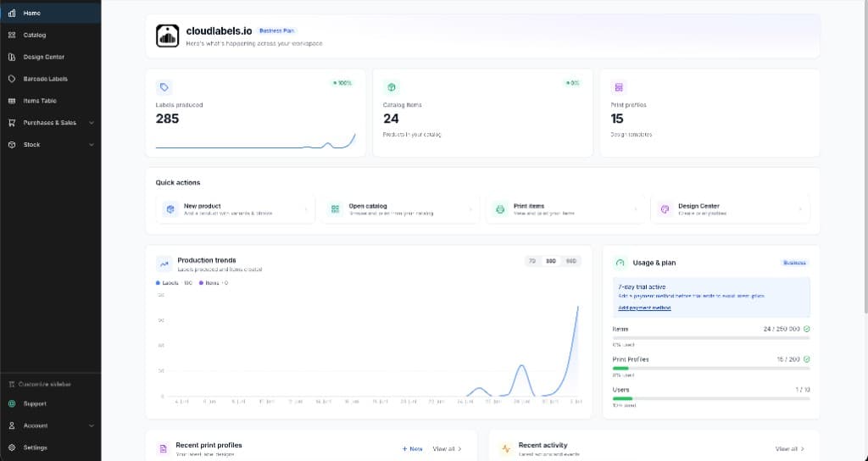This screenshot has height=461, width=868.
Task: Open Settings from the sidebar
Action: [50, 447]
